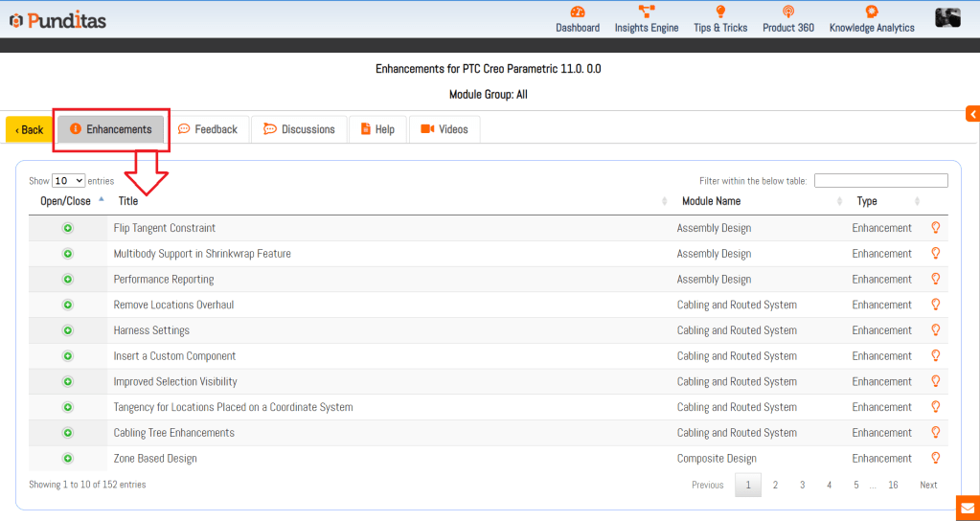
Task: Open the Show entries count dropdown
Action: pyautogui.click(x=68, y=180)
